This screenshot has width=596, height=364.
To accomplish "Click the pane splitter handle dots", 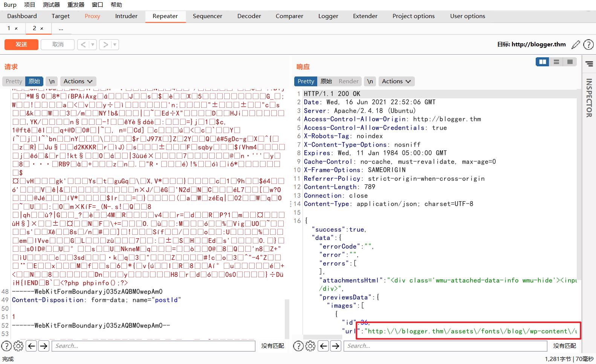I will click(290, 204).
